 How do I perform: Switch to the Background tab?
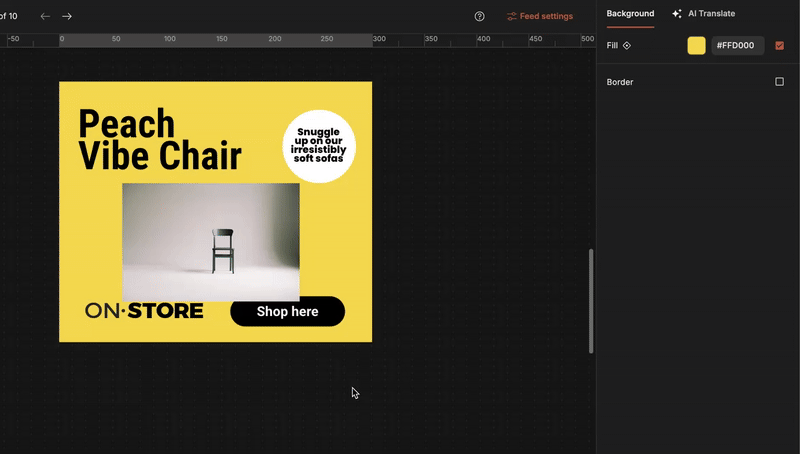(x=630, y=14)
